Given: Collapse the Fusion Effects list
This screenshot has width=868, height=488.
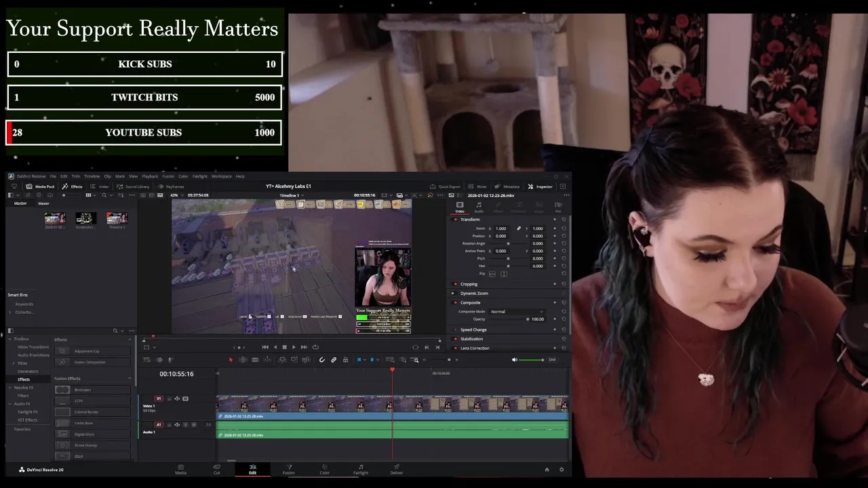Looking at the screenshot, I should coord(130,379).
